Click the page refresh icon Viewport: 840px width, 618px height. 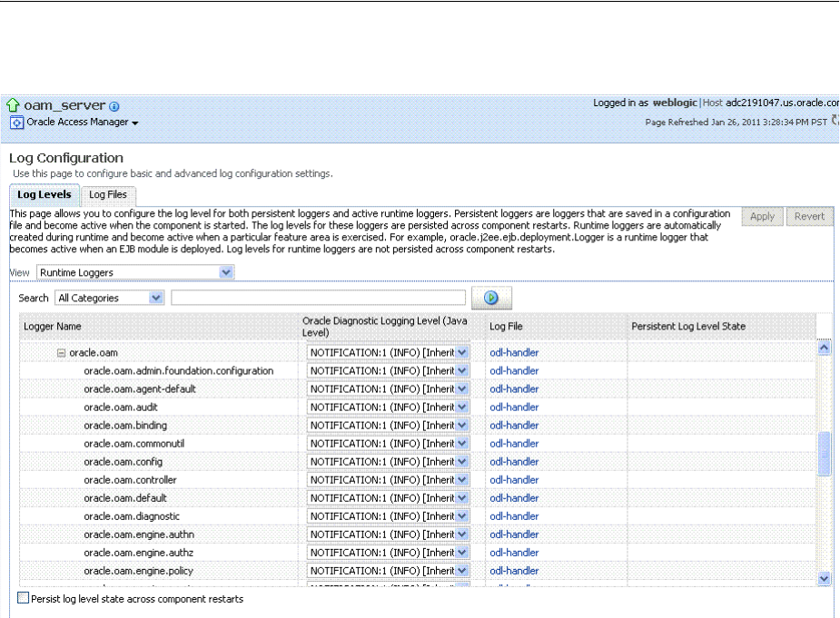(x=835, y=121)
